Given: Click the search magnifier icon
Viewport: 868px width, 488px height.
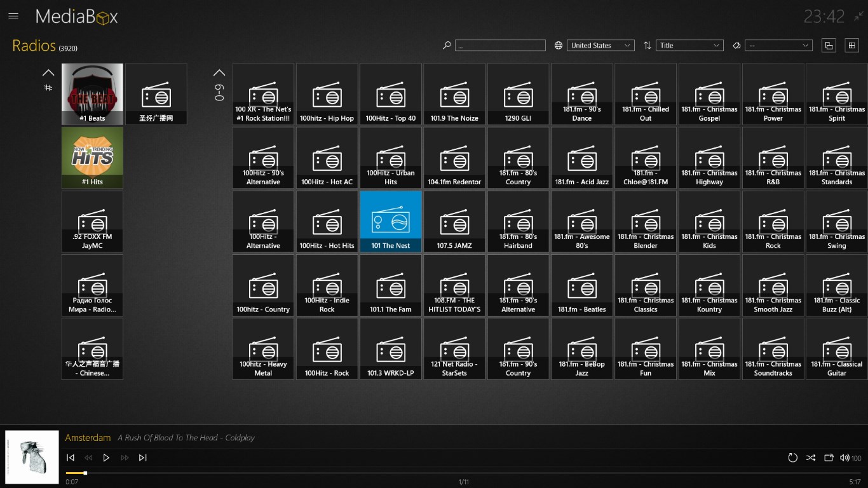Looking at the screenshot, I should (447, 45).
